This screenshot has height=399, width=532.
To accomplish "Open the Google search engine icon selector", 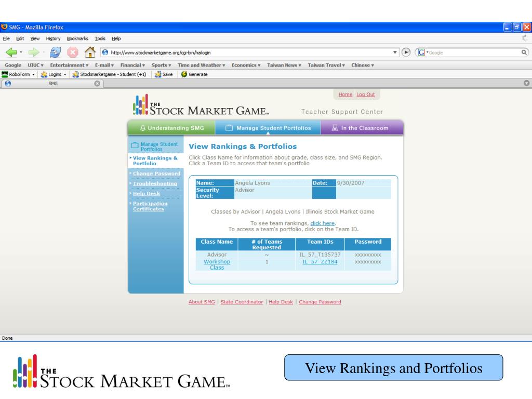I will pyautogui.click(x=422, y=52).
